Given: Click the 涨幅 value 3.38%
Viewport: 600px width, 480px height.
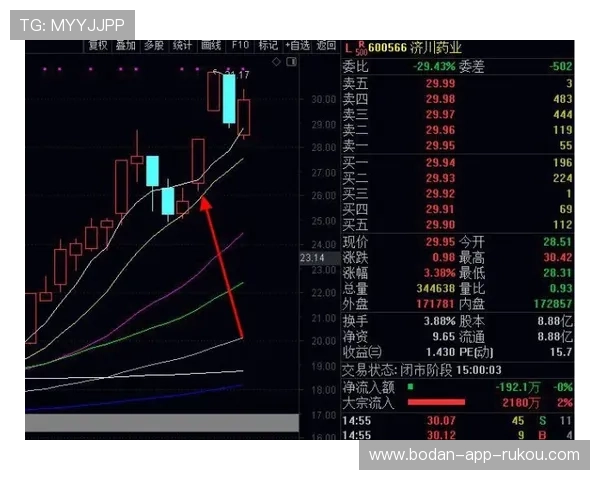Looking at the screenshot, I should tap(440, 273).
